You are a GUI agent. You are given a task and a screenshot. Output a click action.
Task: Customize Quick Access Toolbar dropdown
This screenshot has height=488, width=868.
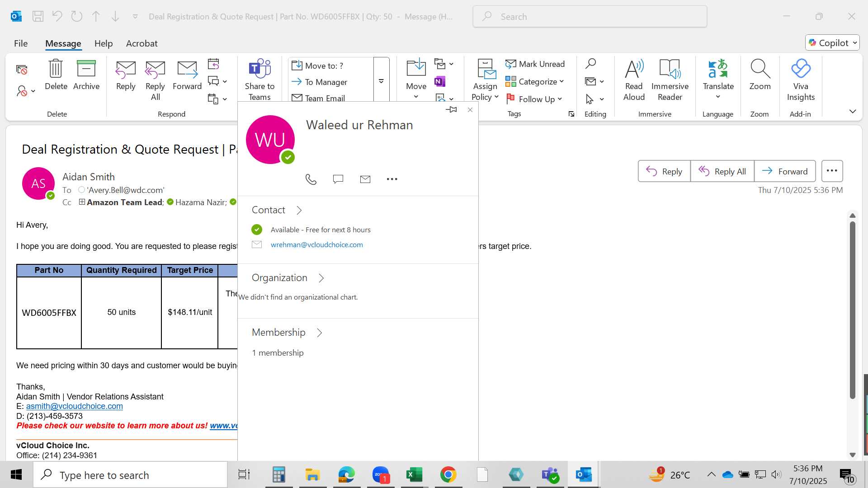[135, 17]
